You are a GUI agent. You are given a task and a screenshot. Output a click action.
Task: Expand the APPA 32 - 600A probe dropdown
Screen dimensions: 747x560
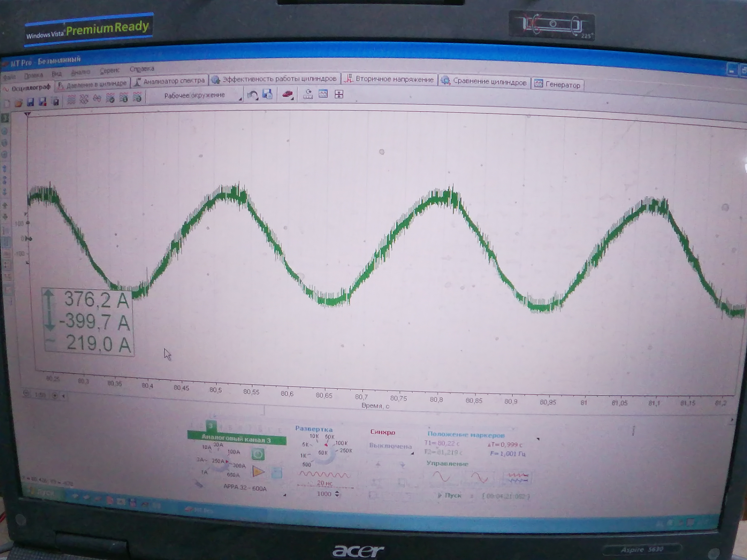click(x=285, y=495)
